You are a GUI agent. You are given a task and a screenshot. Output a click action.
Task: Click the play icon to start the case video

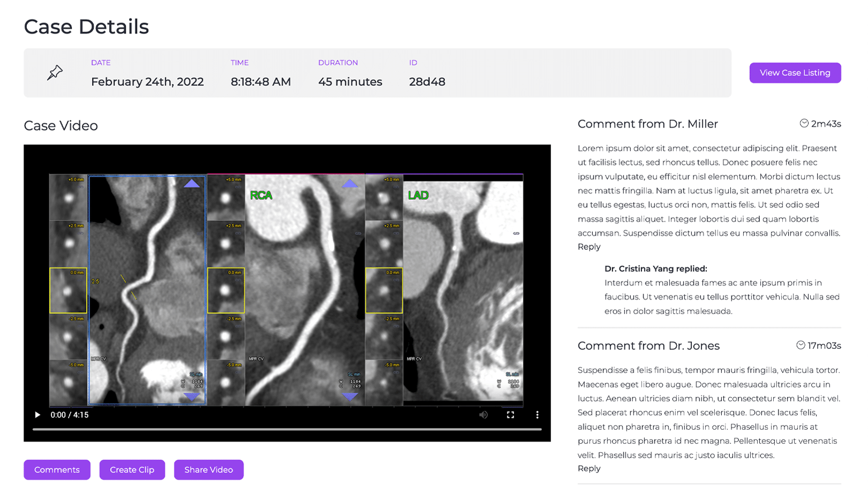(37, 414)
